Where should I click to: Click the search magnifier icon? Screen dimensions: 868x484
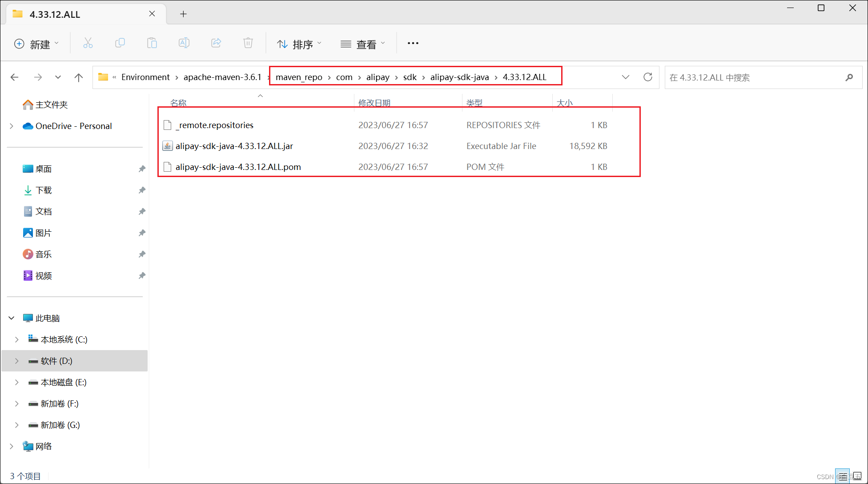click(849, 77)
